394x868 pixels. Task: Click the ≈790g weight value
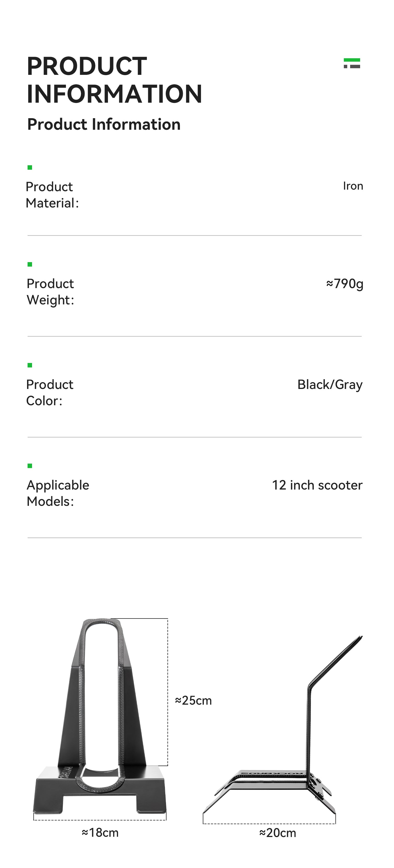click(x=344, y=284)
